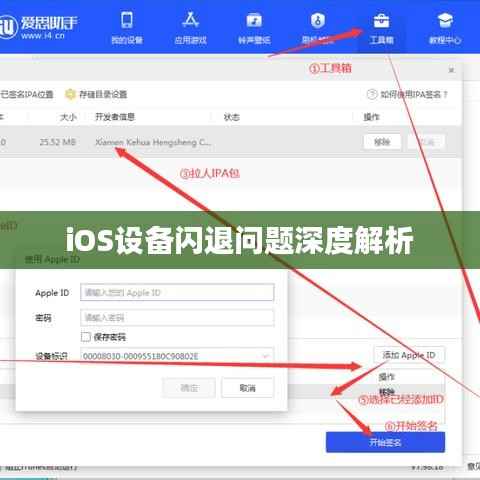Viewport: 480px width, 480px height.
Task: Open 已签名IPA位置 link
Action: tap(27, 94)
